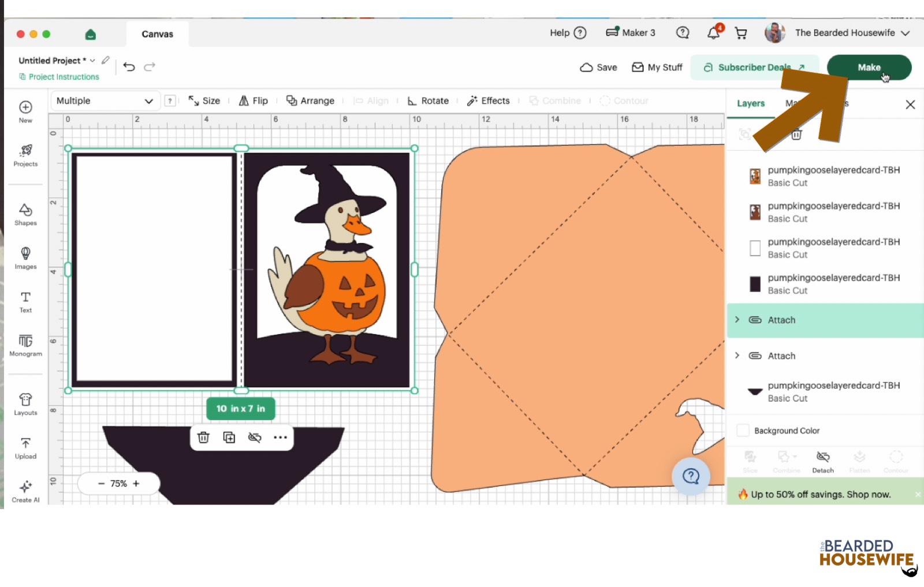Open the Project Instructions link
924x587 pixels.
(59, 77)
